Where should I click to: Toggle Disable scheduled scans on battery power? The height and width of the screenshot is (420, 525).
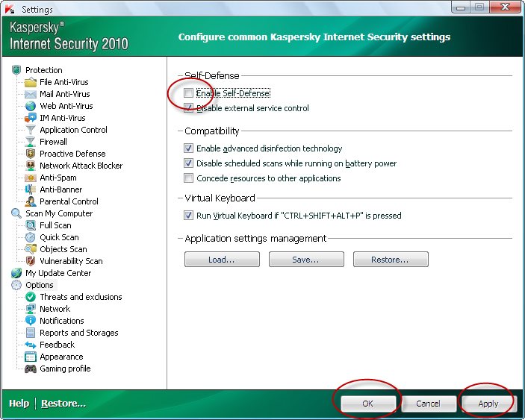(188, 163)
